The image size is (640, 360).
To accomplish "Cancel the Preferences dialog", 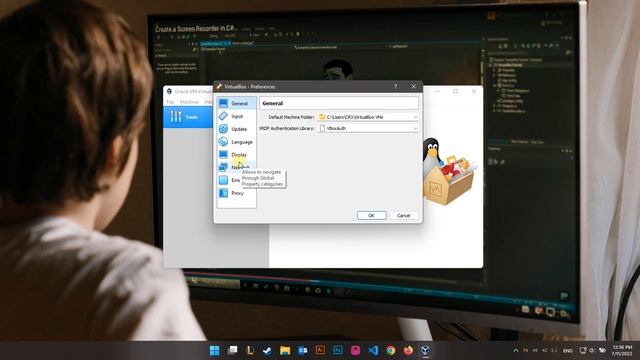I will [404, 216].
